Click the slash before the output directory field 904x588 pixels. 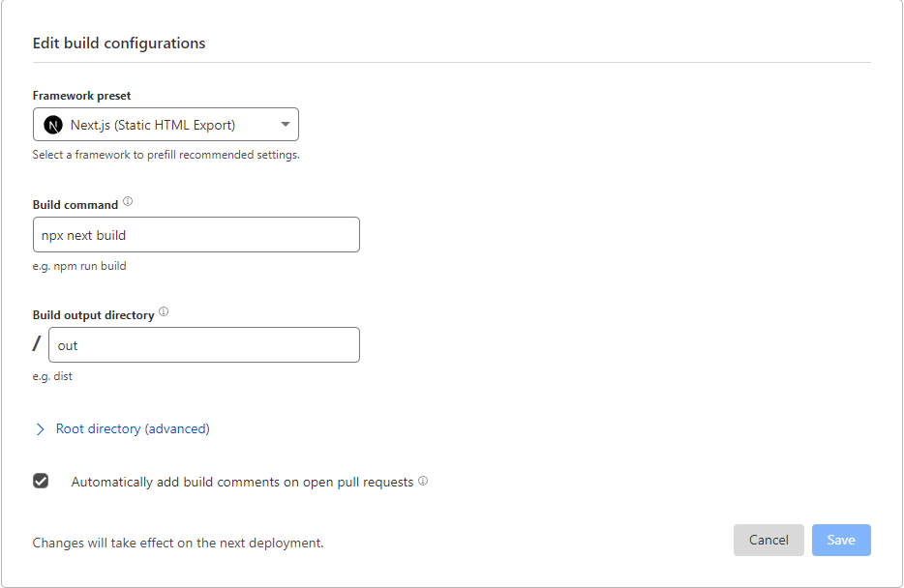[x=35, y=344]
